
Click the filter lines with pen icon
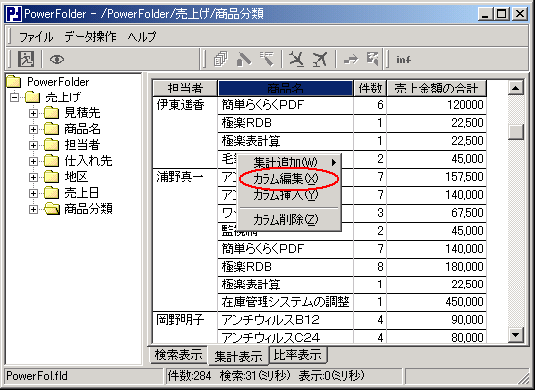[267, 59]
